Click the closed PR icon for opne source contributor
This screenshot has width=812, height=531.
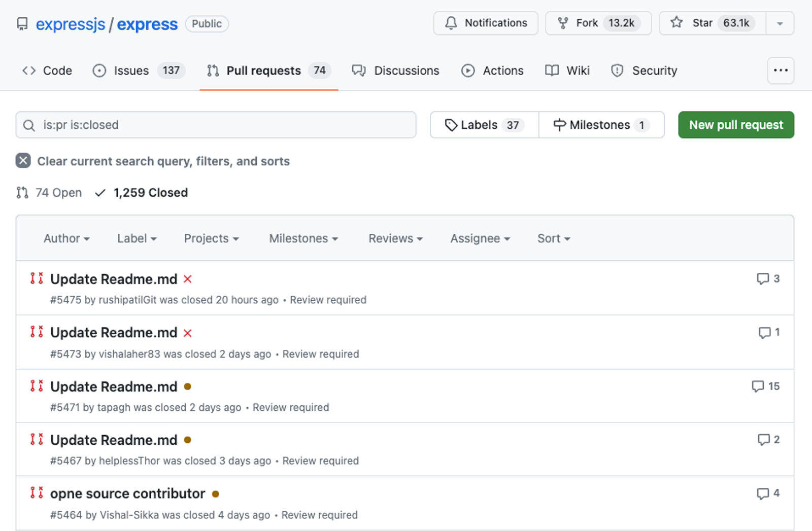point(37,492)
